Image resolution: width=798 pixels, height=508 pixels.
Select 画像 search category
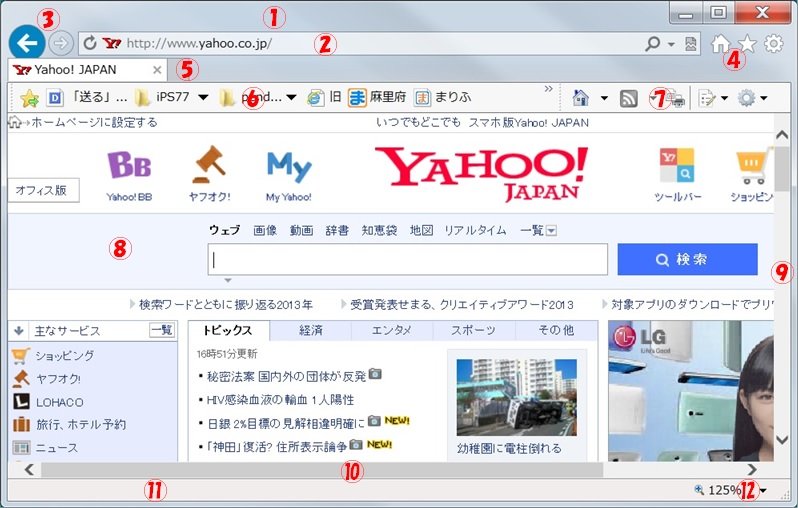[265, 231]
